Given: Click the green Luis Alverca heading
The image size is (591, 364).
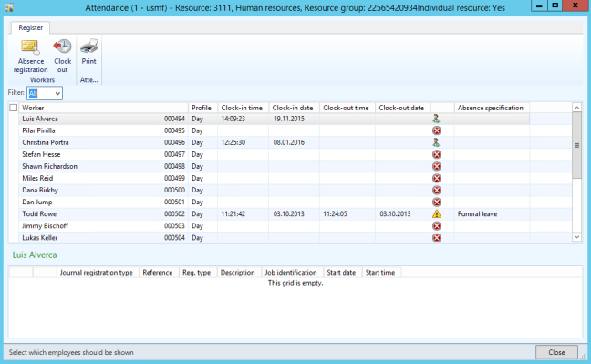Looking at the screenshot, I should point(35,255).
